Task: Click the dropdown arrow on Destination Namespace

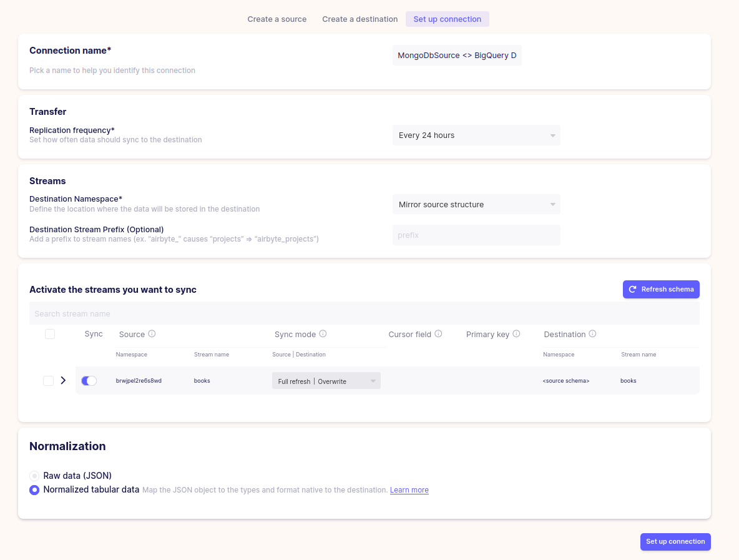Action: [552, 204]
